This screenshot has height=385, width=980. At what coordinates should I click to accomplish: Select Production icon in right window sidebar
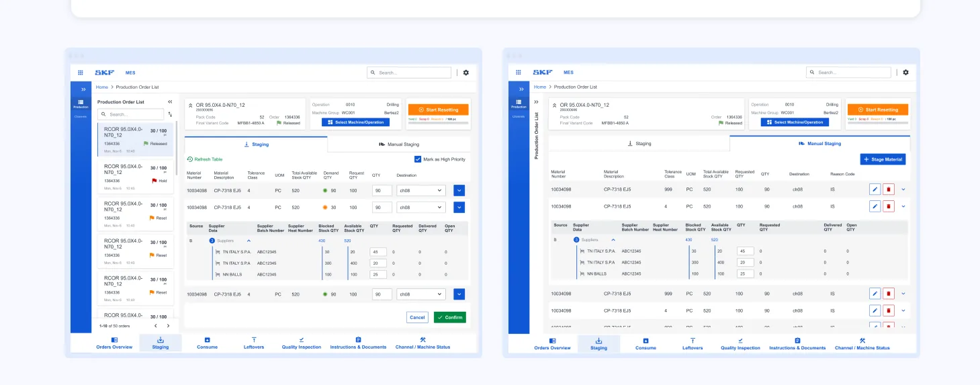(x=519, y=103)
